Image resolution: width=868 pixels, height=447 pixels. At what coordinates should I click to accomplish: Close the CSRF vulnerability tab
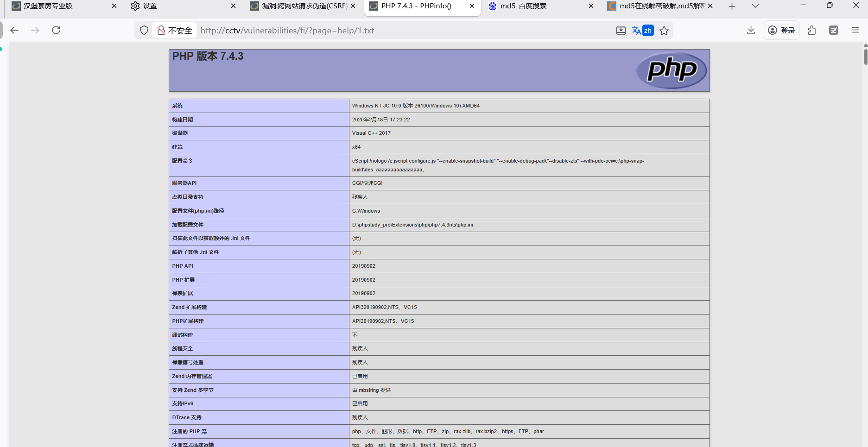coord(353,6)
